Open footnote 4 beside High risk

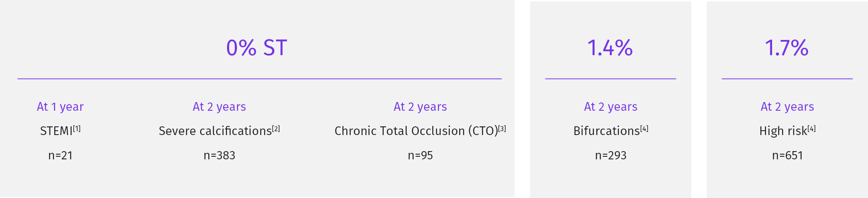point(812,129)
